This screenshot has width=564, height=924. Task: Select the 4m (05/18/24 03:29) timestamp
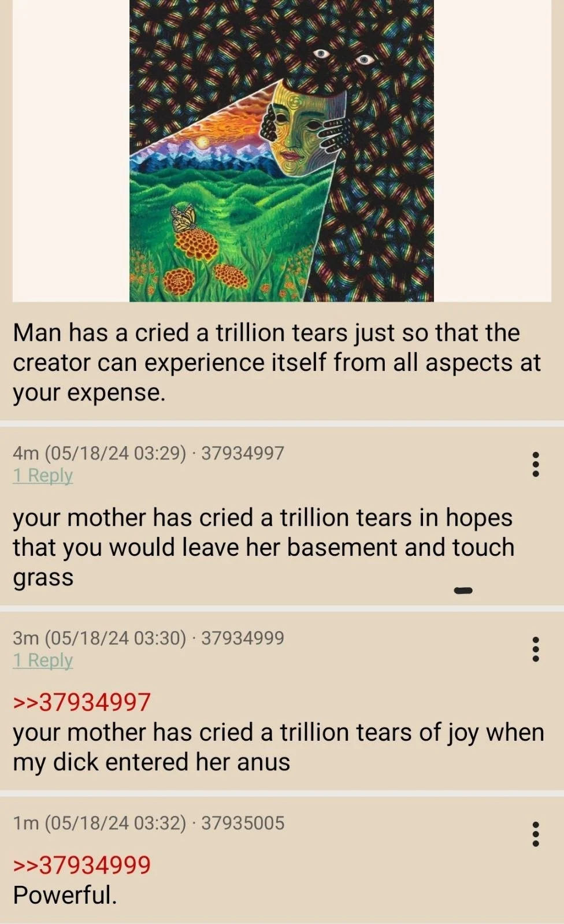tap(99, 453)
